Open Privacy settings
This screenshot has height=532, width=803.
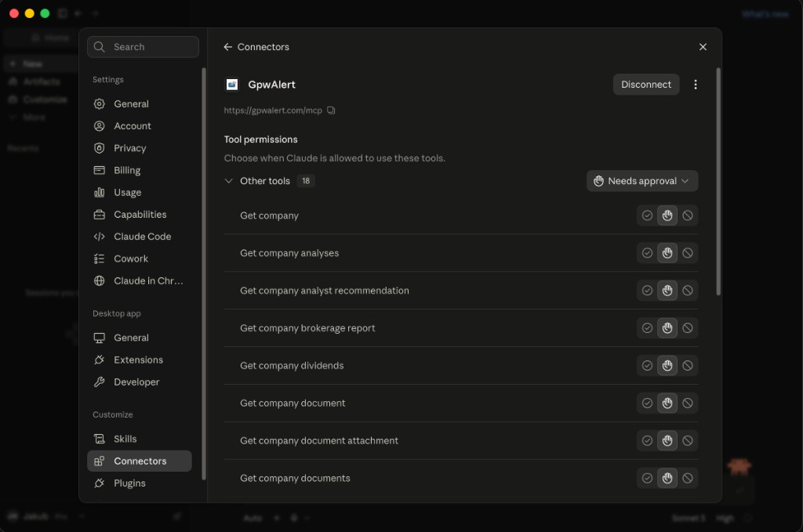[140, 148]
